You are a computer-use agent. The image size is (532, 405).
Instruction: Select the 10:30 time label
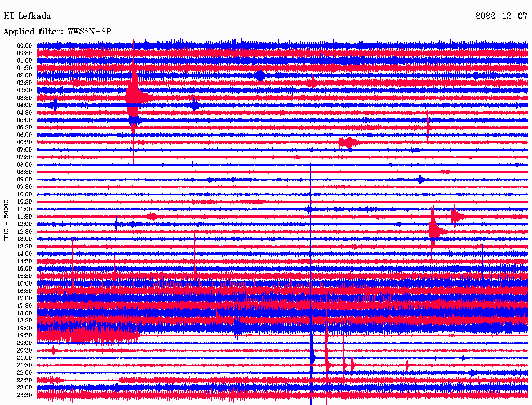(24, 202)
